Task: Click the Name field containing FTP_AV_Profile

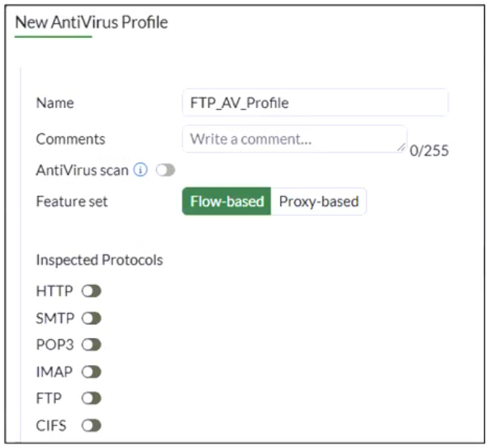Action: pyautogui.click(x=315, y=103)
